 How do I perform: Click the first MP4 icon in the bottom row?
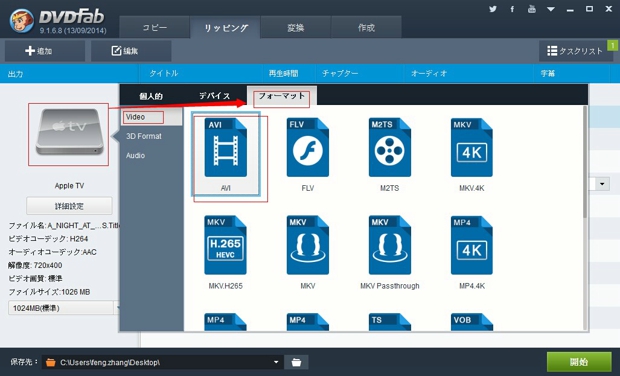click(x=225, y=322)
